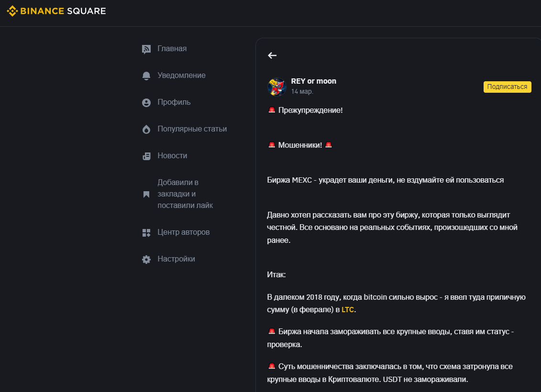Click the Новости newspaper icon

pyautogui.click(x=146, y=156)
